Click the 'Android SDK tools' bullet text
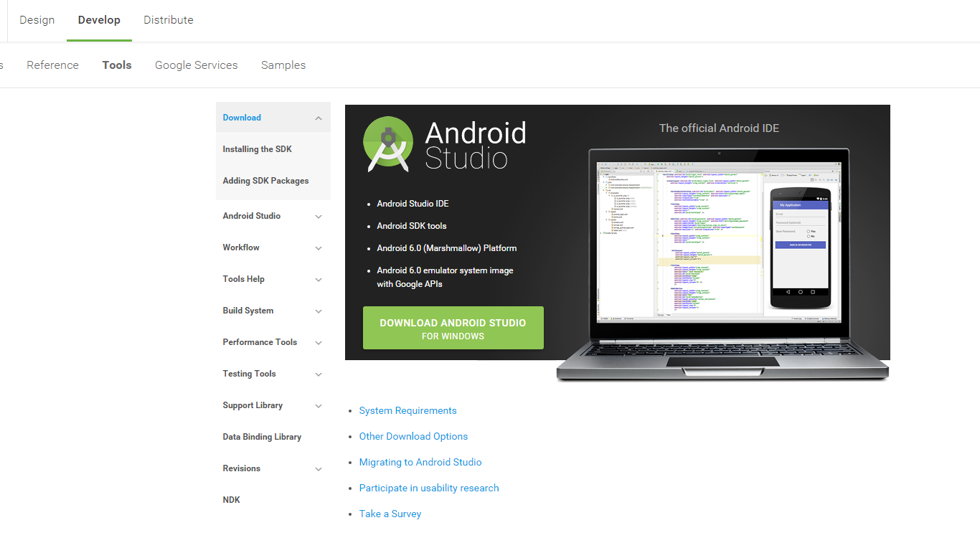The width and height of the screenshot is (980, 543). click(x=412, y=226)
